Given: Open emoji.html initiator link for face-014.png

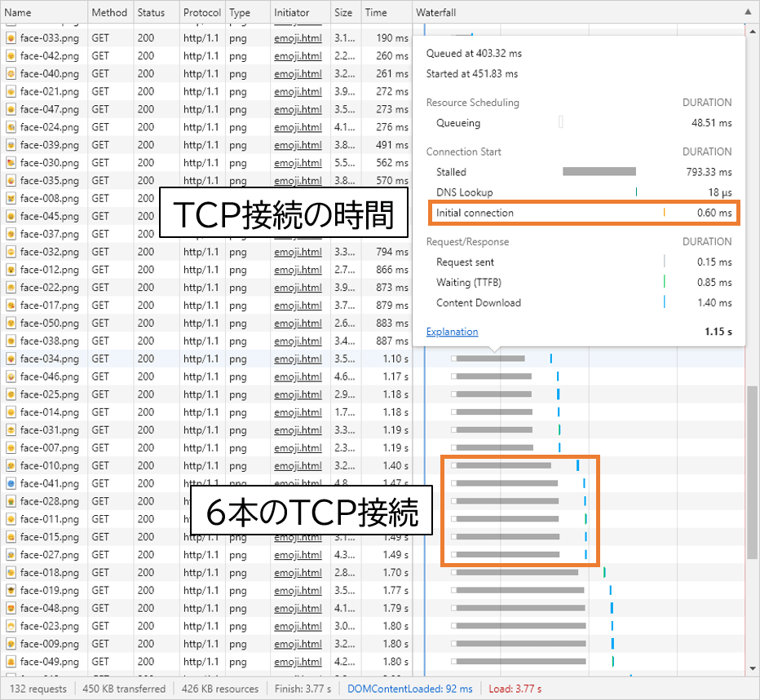Looking at the screenshot, I should pyautogui.click(x=298, y=412).
